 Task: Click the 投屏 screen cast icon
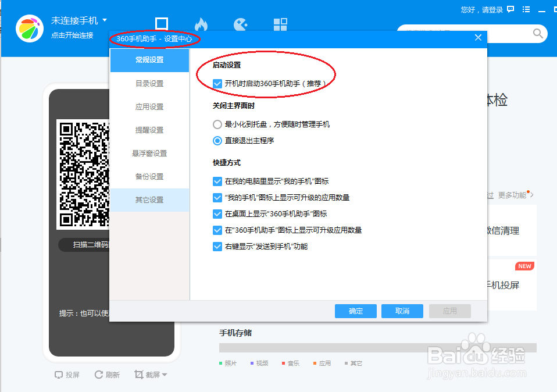pos(59,375)
